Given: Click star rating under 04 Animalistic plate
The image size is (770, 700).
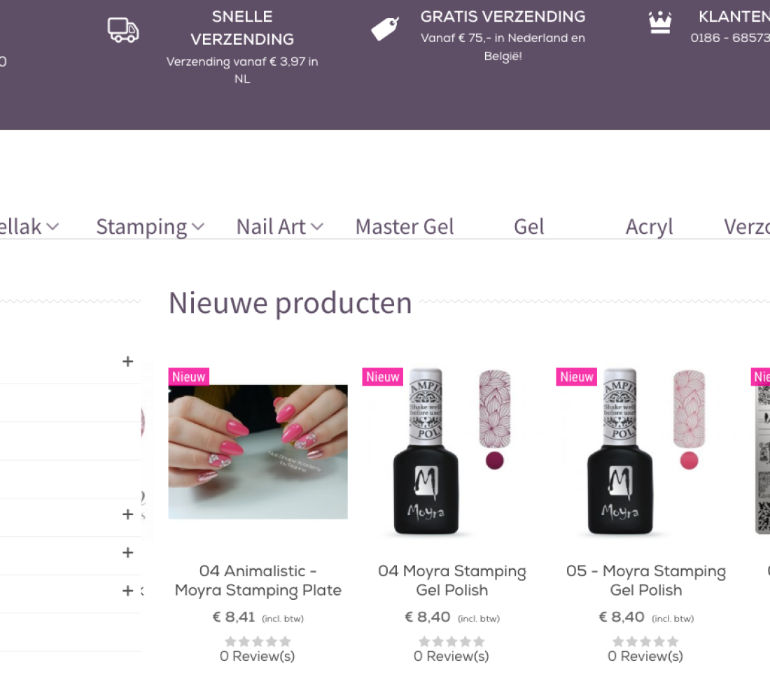Looking at the screenshot, I should point(258,641).
